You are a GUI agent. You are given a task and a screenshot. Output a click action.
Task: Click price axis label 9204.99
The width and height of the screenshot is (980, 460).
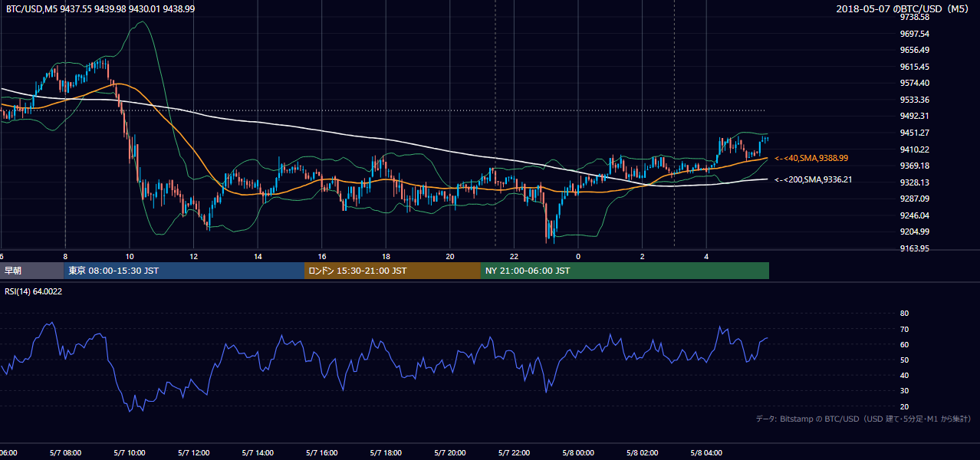click(x=915, y=232)
